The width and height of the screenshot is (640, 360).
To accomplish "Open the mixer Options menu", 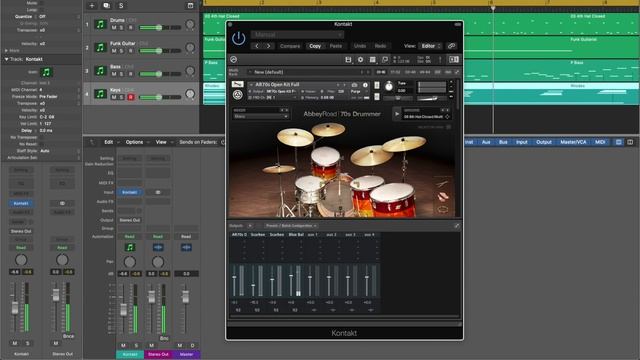I will click(x=134, y=142).
